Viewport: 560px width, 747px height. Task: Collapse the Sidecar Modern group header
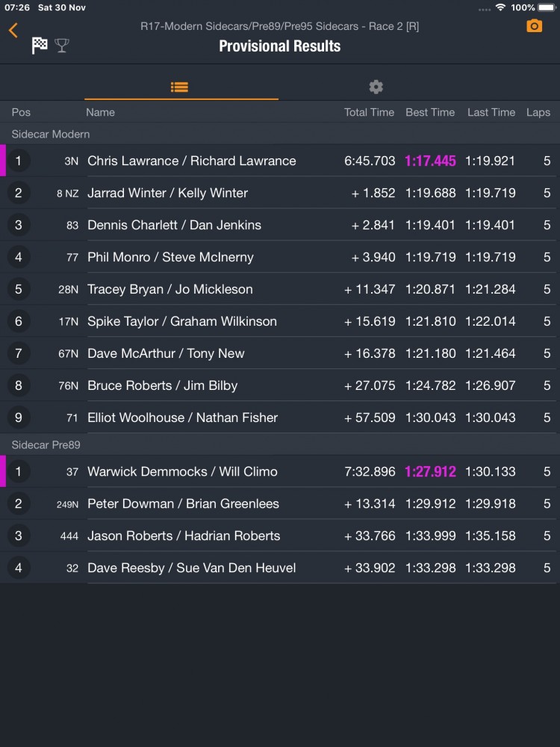(280, 134)
